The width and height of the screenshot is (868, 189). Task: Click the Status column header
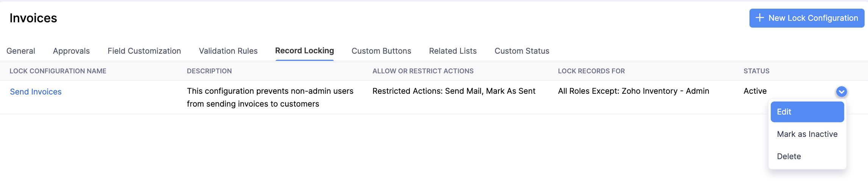[756, 71]
